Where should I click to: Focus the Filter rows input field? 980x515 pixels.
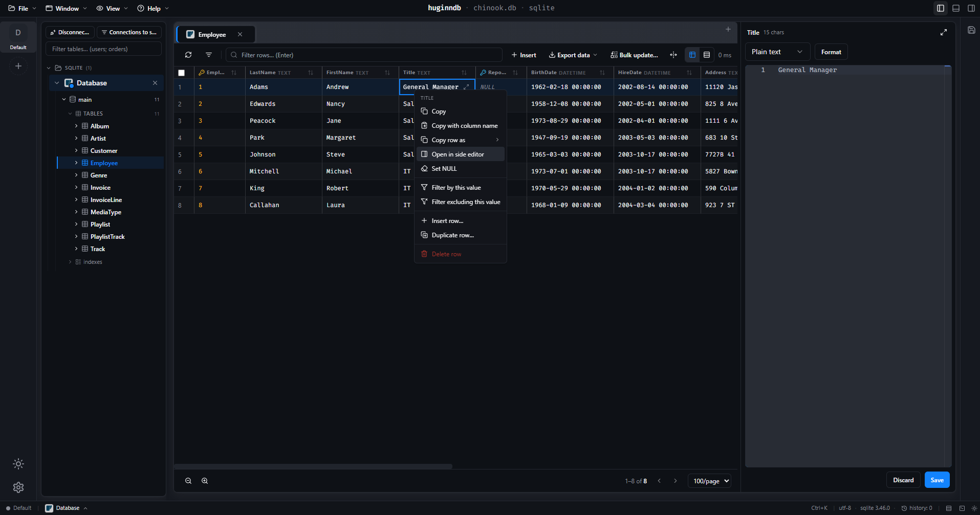pyautogui.click(x=364, y=55)
